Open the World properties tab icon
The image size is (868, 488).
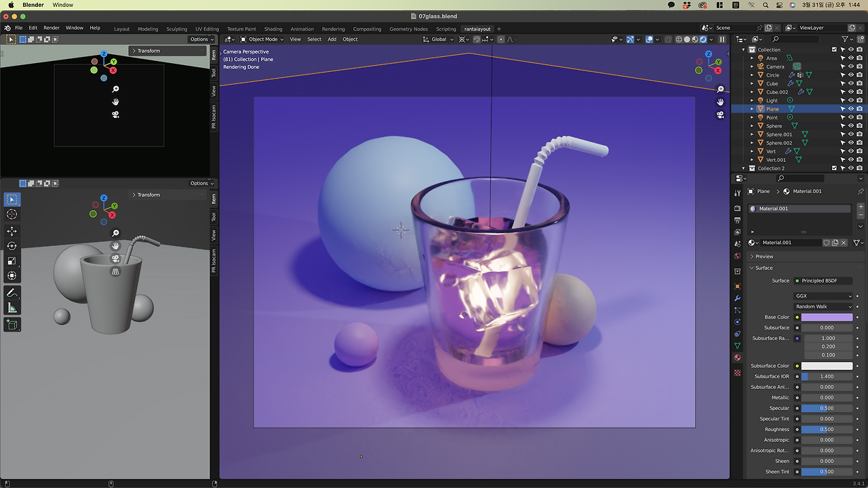coord(738,256)
